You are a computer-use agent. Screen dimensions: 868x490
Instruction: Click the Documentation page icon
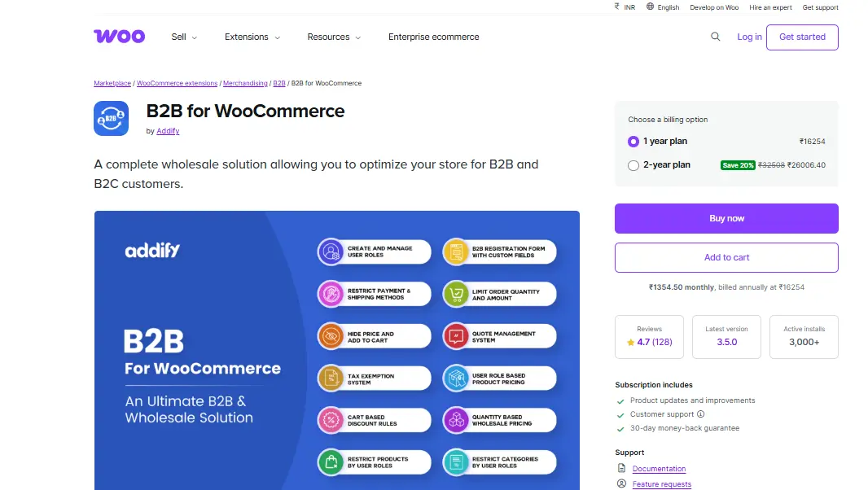pos(620,468)
